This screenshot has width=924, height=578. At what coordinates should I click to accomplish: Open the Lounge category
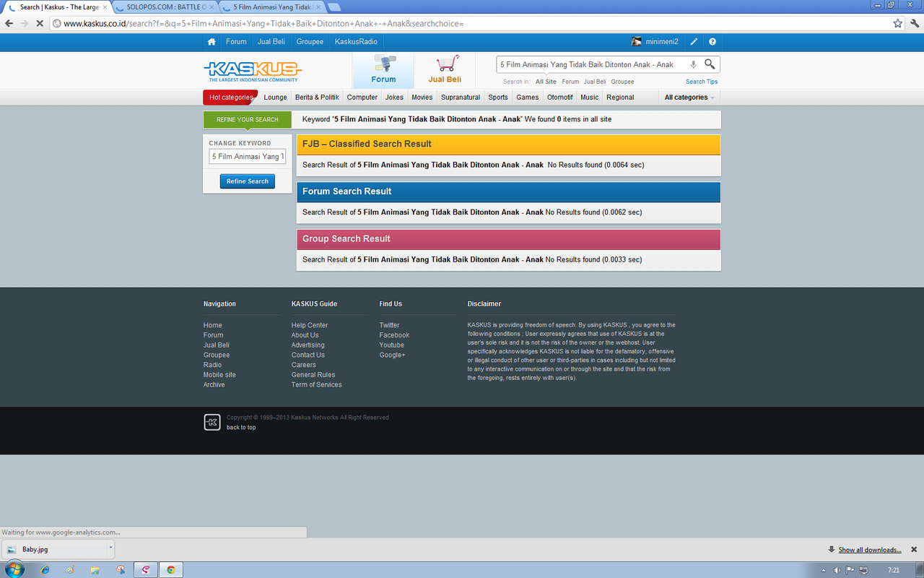tap(275, 97)
